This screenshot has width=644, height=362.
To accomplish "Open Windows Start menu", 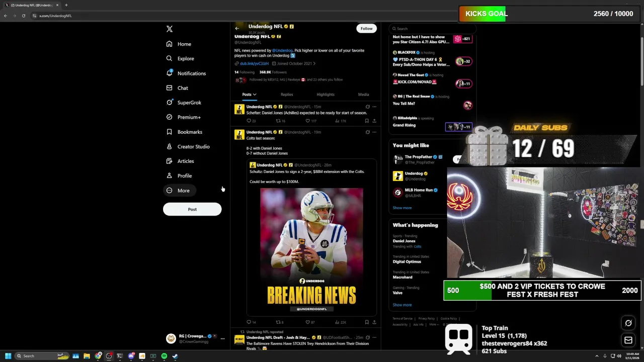I will click(x=8, y=356).
